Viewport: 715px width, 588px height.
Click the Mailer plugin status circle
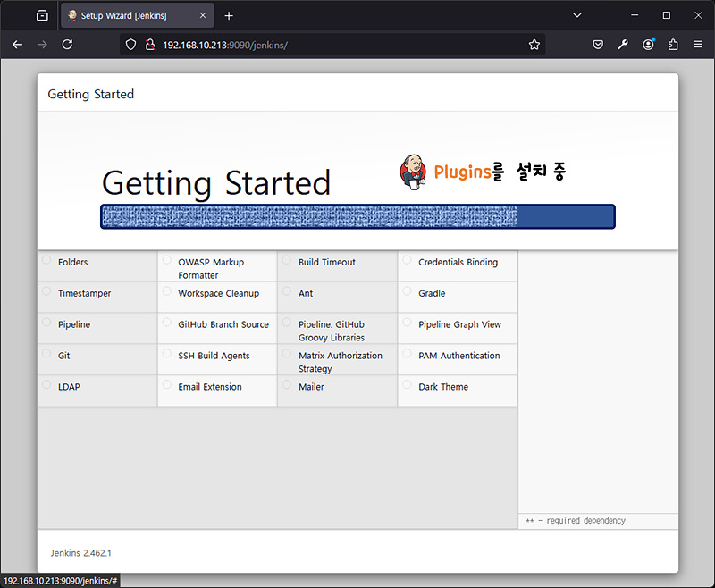(287, 384)
